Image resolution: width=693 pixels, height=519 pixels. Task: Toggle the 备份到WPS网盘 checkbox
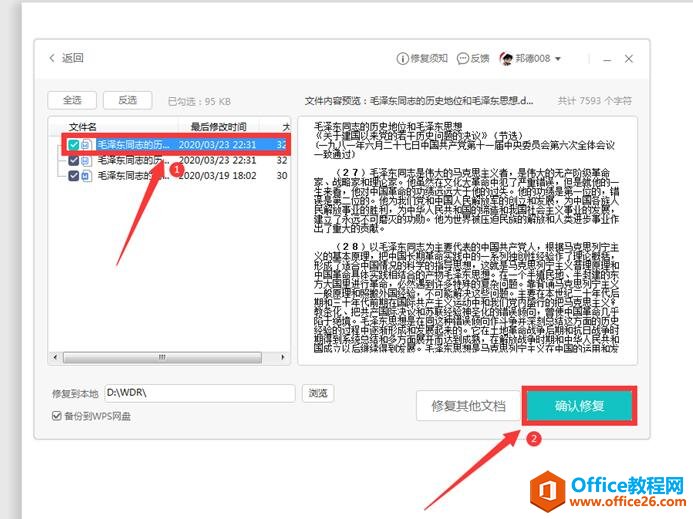pyautogui.click(x=57, y=416)
